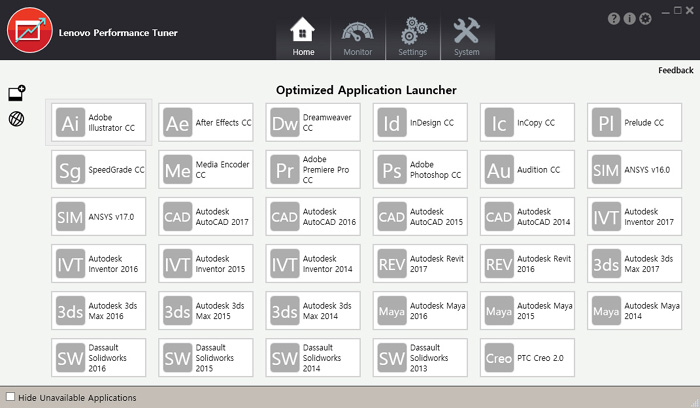Select Autodesk 3ds Max 2017 tile
This screenshot has width=700, height=408.
[634, 263]
